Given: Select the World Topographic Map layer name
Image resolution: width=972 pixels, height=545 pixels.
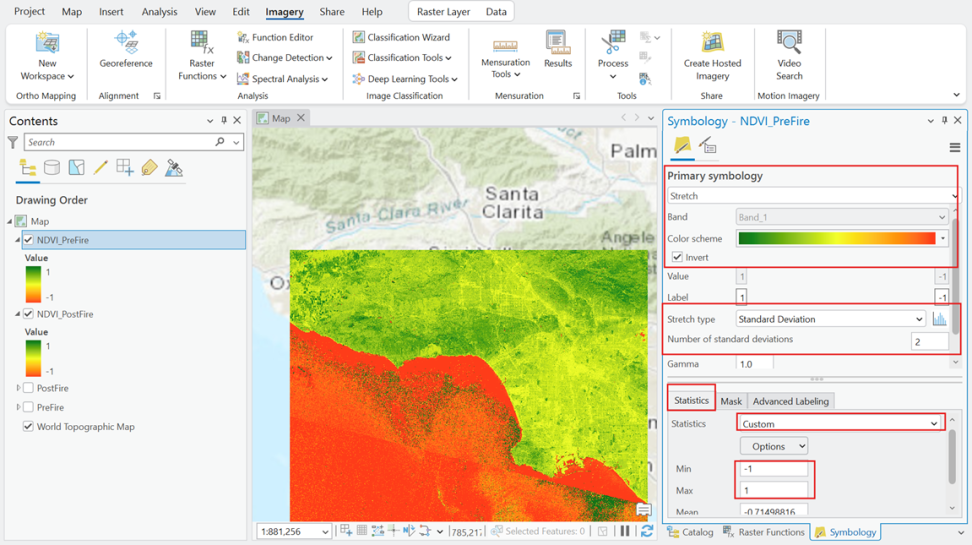Looking at the screenshot, I should (x=86, y=427).
